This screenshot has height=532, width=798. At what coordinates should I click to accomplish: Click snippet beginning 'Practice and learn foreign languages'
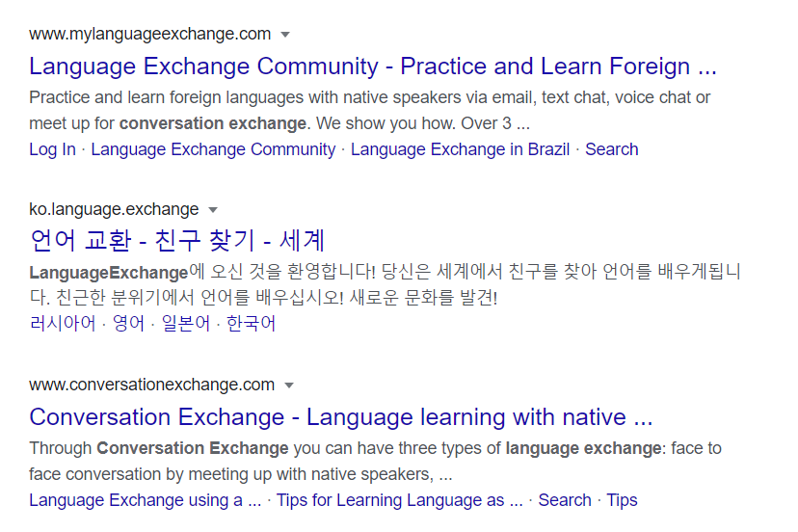click(369, 111)
